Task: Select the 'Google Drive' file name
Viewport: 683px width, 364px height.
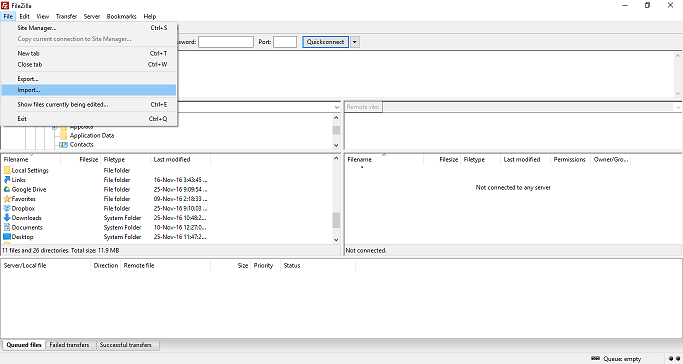Action: click(x=29, y=189)
